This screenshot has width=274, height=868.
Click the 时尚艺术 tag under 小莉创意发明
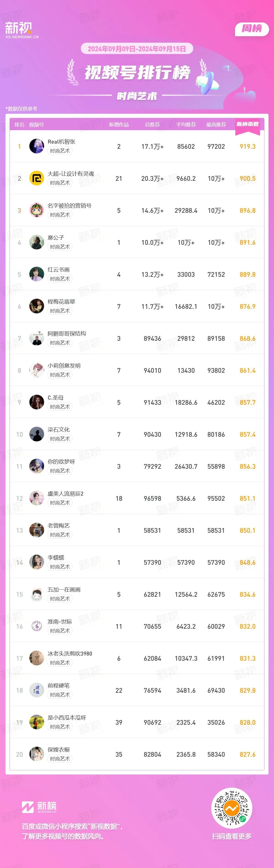(x=60, y=375)
